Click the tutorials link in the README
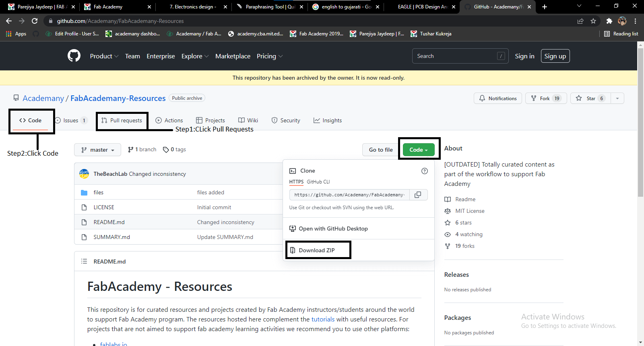Viewport: 644px width, 346px height. coord(323,319)
